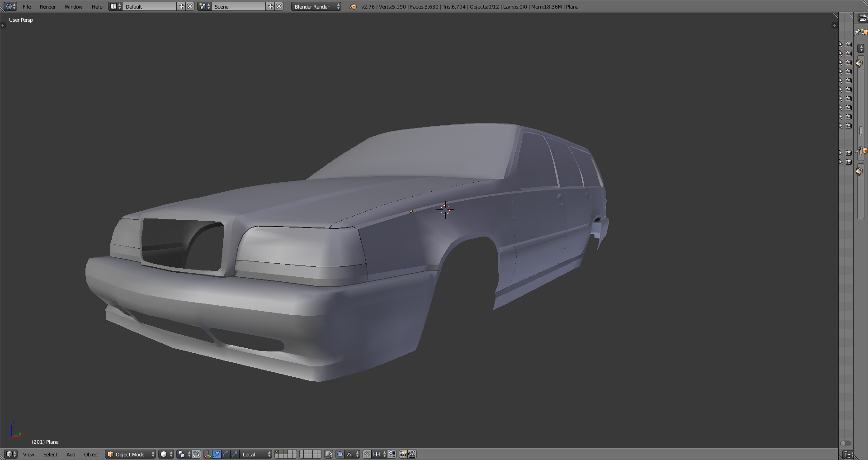
Task: Open the Info editor type selector
Action: [11, 6]
